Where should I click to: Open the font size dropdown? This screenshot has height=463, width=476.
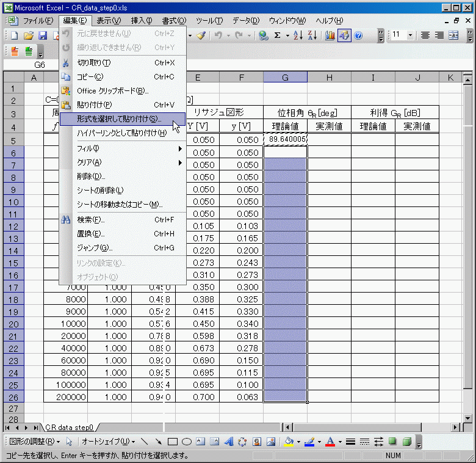tap(410, 35)
